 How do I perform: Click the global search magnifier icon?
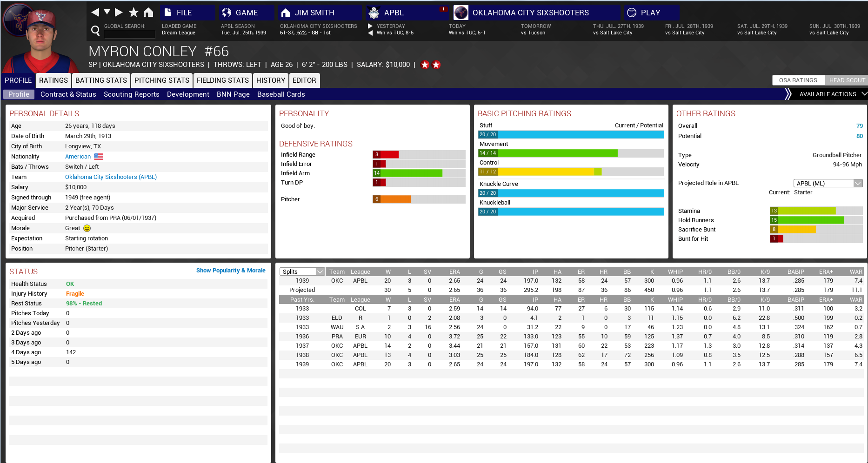point(95,31)
